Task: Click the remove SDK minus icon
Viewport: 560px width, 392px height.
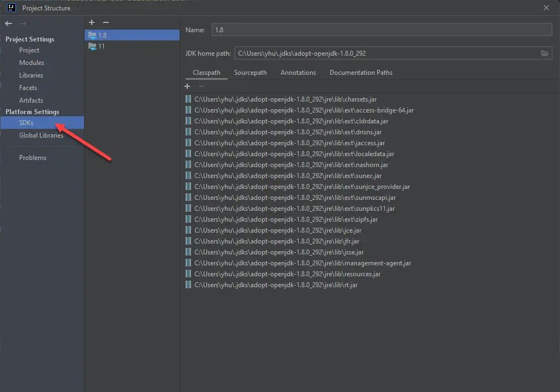Action: pyautogui.click(x=105, y=22)
